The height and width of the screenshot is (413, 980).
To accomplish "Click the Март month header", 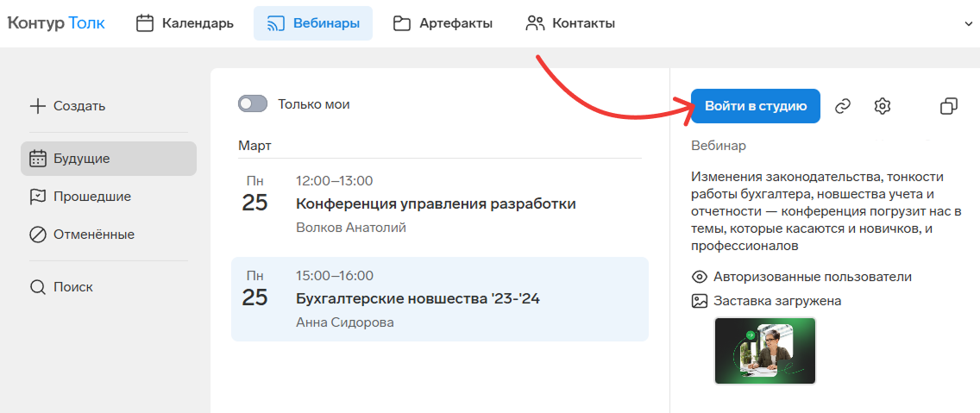I will 254,147.
